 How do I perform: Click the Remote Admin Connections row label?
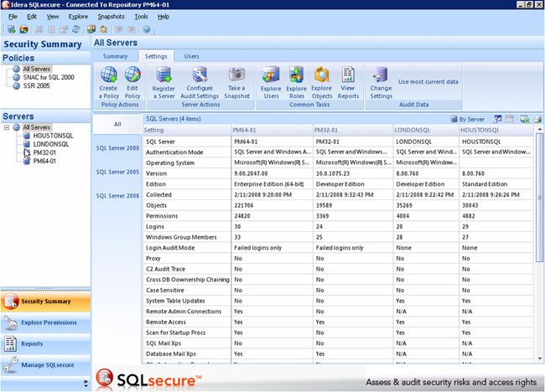coord(184,312)
